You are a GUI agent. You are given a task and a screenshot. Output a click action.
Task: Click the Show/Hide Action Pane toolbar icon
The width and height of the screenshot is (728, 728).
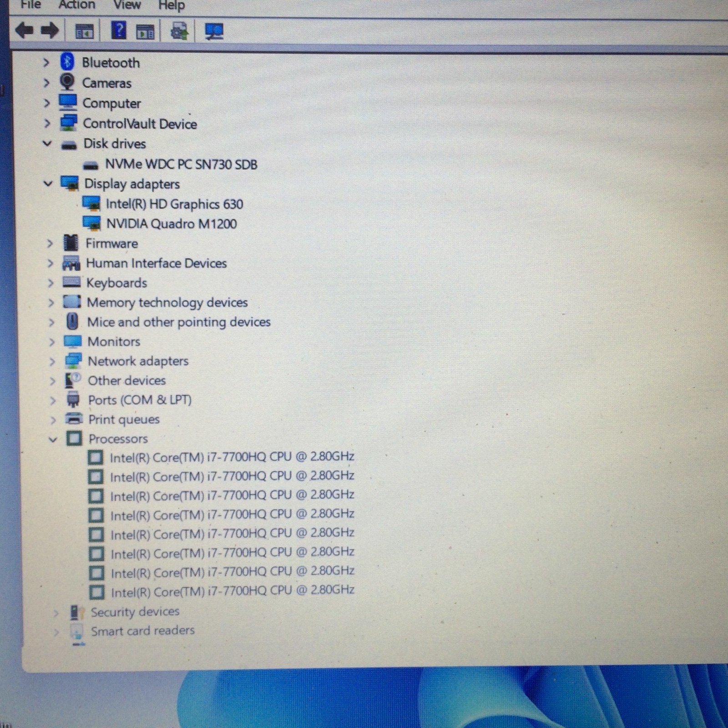[145, 31]
